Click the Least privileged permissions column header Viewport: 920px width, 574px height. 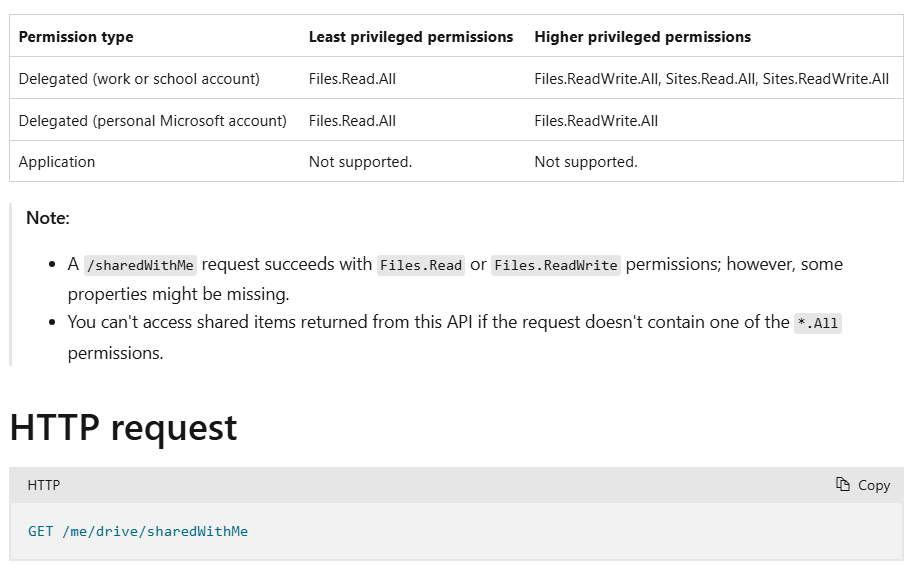411,37
